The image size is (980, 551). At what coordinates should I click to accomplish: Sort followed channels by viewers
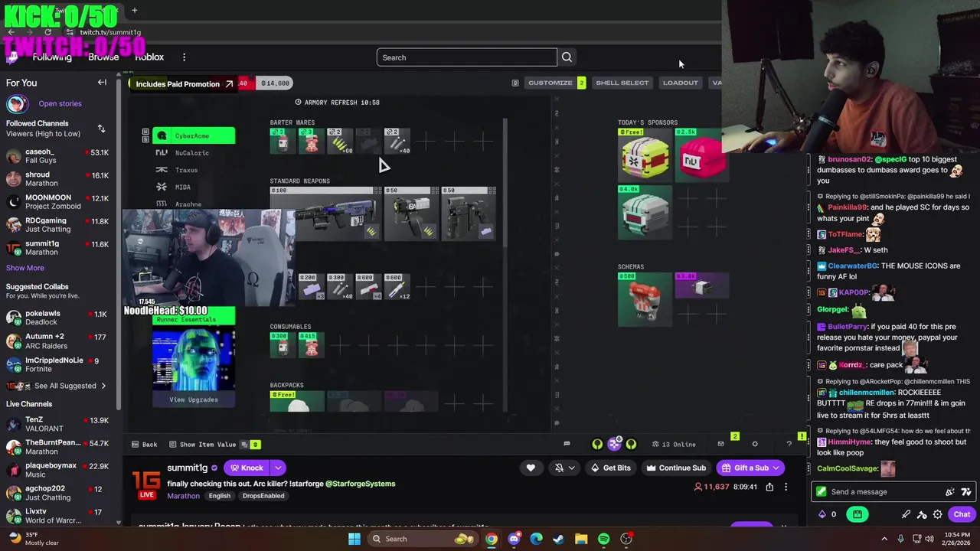(101, 129)
